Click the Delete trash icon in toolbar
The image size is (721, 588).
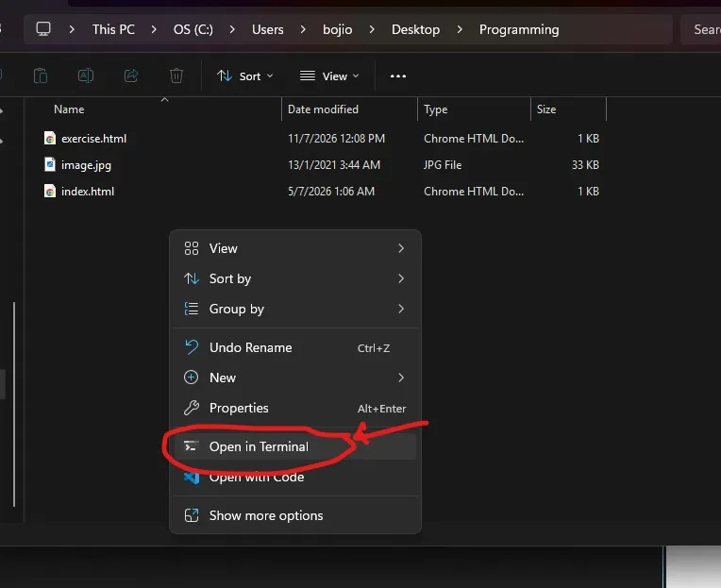pos(176,76)
